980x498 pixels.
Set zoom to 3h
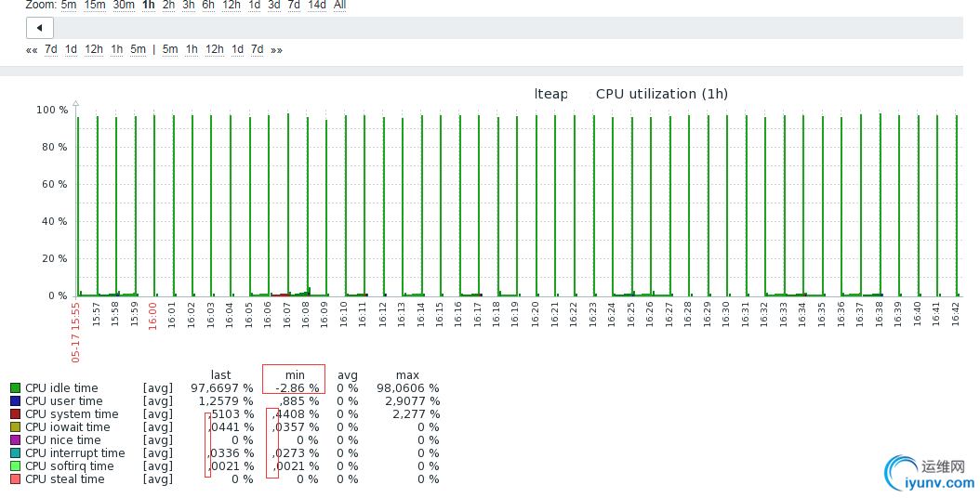click(x=188, y=5)
